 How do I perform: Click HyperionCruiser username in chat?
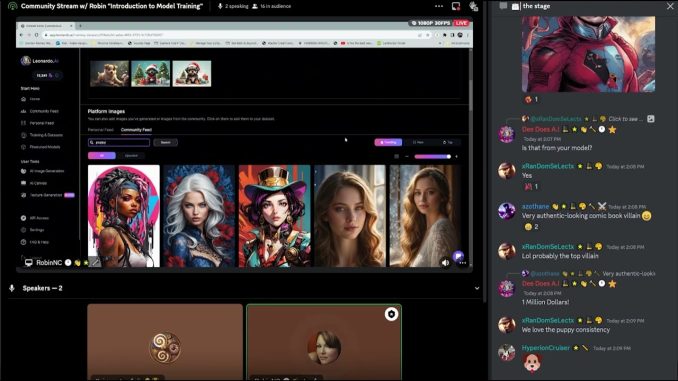pyautogui.click(x=546, y=348)
